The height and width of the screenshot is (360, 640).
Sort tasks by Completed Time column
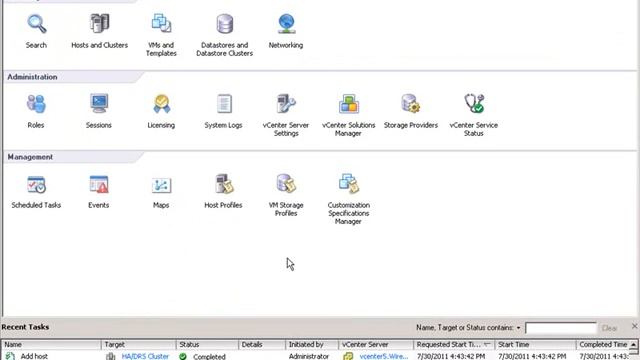(602, 344)
